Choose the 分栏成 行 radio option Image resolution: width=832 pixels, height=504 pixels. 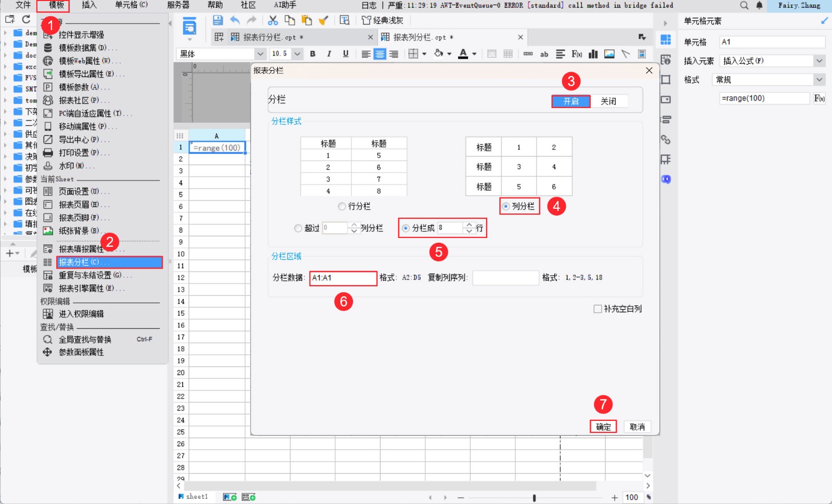tap(406, 228)
